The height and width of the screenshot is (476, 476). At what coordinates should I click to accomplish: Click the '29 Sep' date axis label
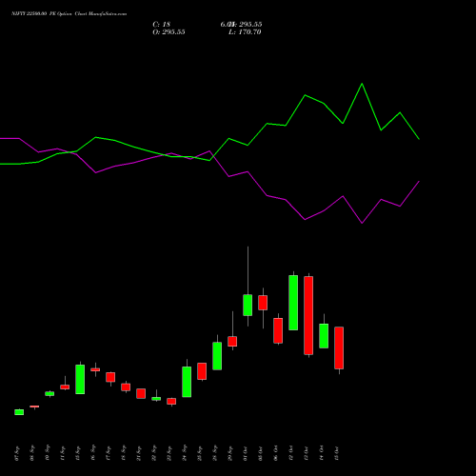tap(230, 453)
